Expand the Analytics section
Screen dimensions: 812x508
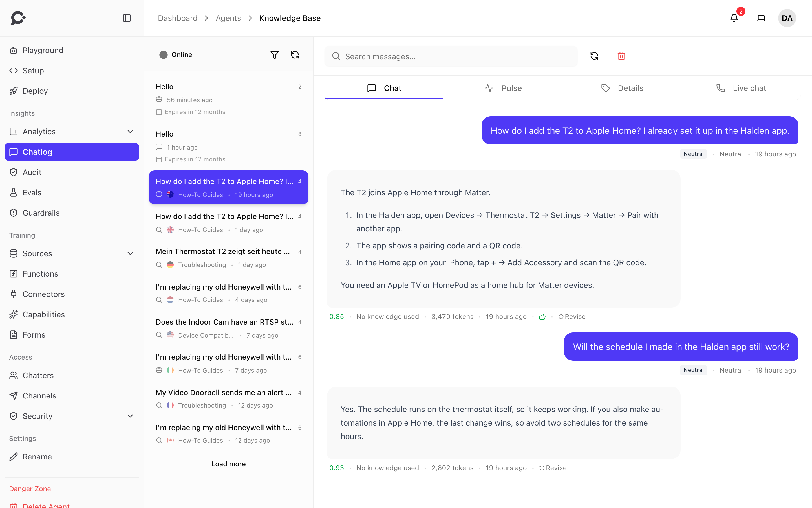[72, 132]
